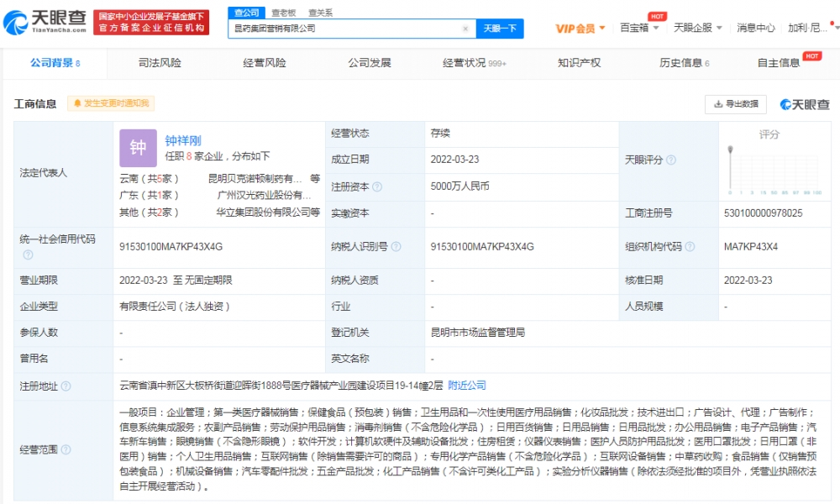The image size is (840, 504).
Task: Open 广州汉光药业股份有... company link
Action: click(264, 196)
